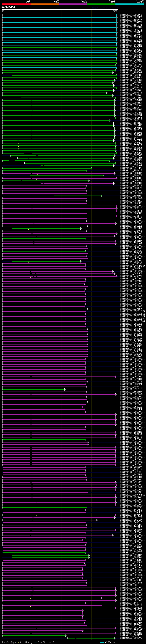The image size is (146, 644).
Task: Select UniRef100_B9N7P5 label
Action: point(131,32)
